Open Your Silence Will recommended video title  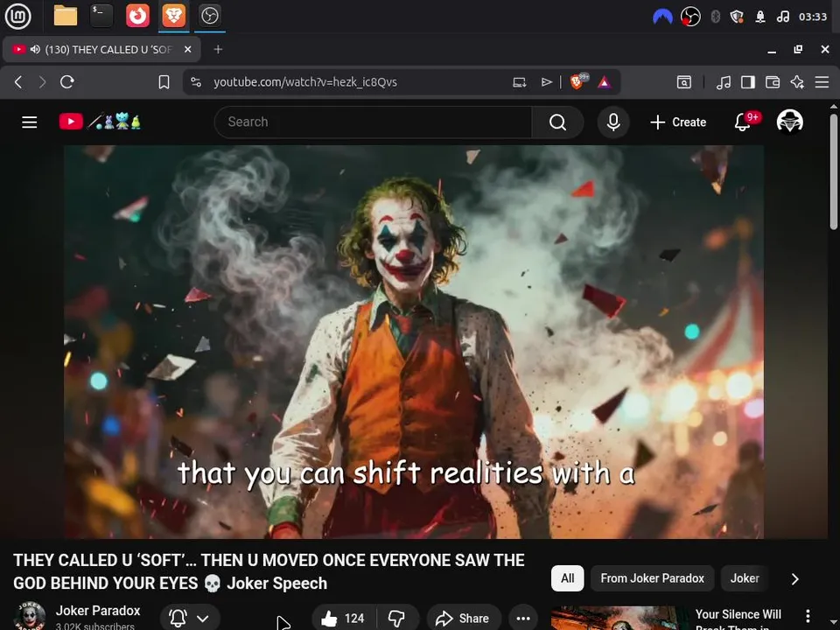point(738,619)
